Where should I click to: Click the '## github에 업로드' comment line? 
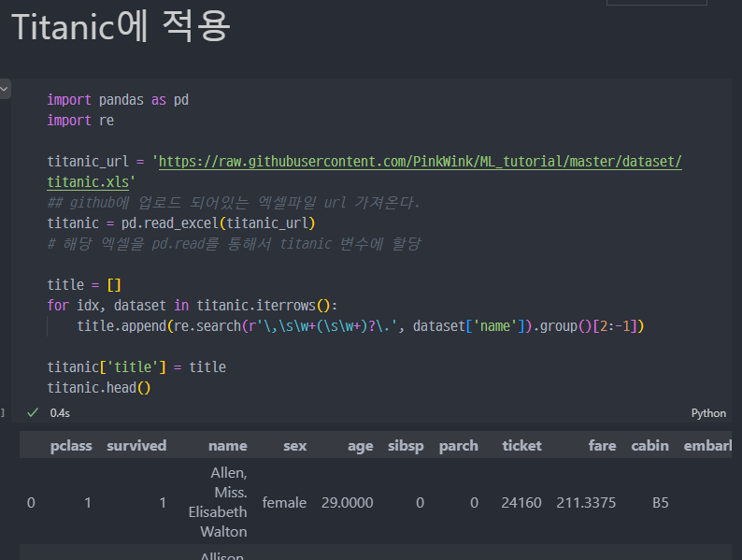pos(234,203)
